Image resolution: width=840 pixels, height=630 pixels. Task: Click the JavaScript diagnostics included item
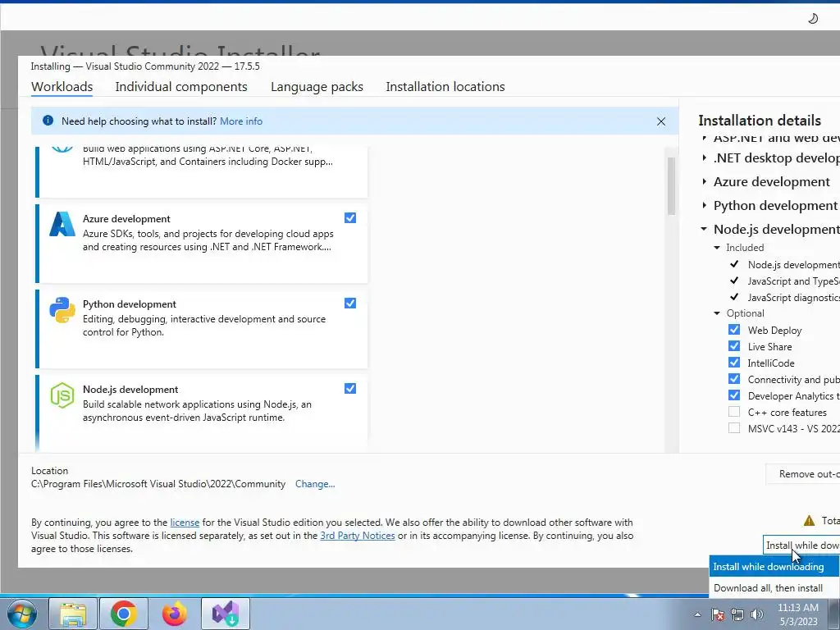click(x=793, y=297)
